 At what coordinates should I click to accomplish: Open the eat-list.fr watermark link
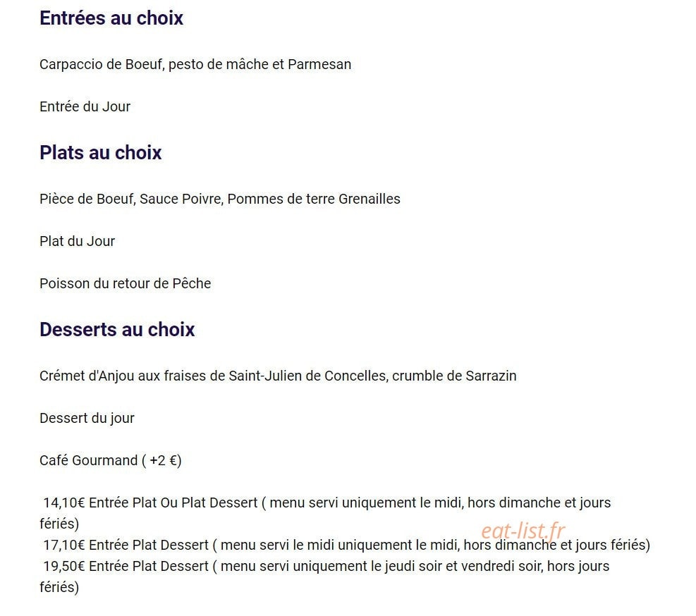523,530
